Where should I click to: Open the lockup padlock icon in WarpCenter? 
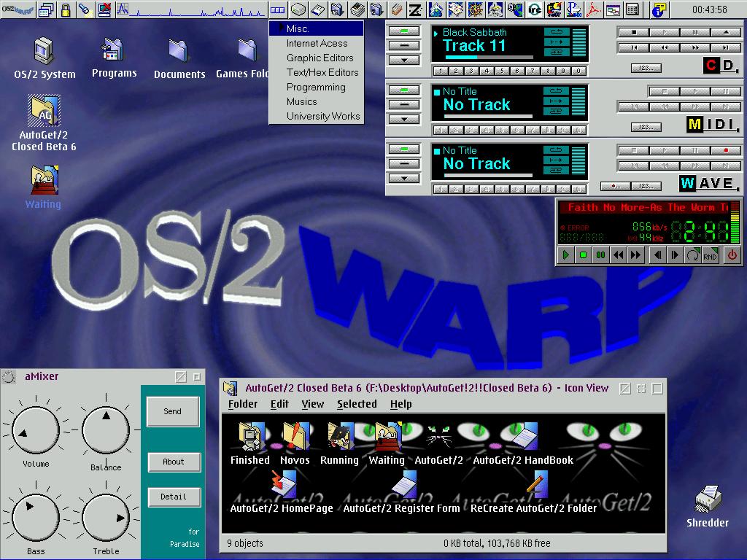[65, 9]
